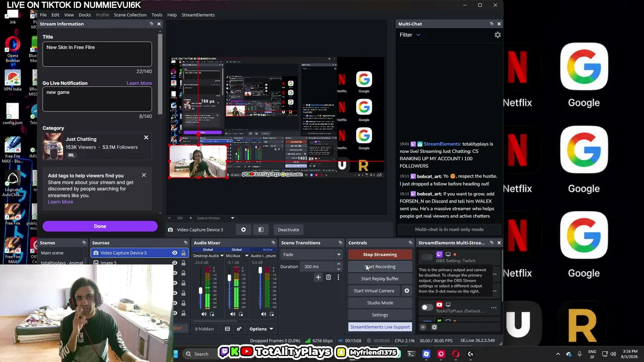644x362 pixels.
Task: Open filters for Video Capture Device 3
Action: coord(261,230)
